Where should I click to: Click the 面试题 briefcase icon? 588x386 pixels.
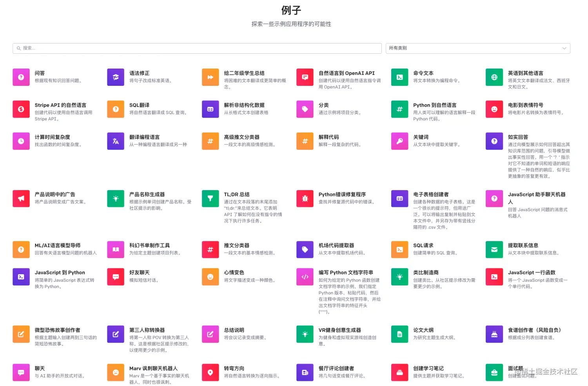(x=494, y=373)
